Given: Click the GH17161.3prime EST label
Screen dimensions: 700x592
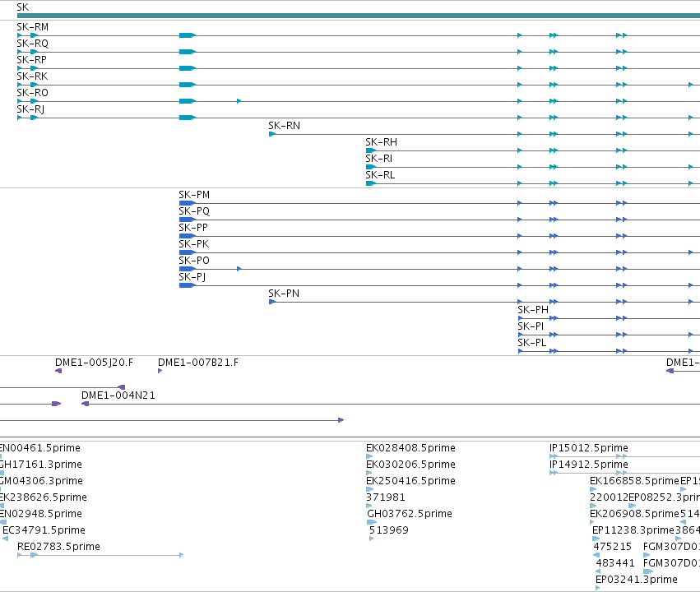Looking at the screenshot, I should (41, 465).
